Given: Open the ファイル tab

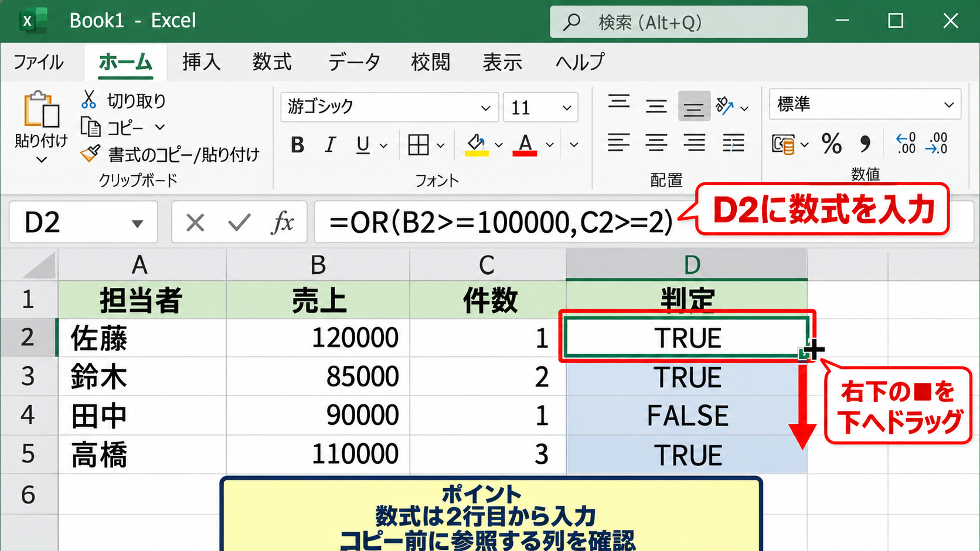Looking at the screenshot, I should pyautogui.click(x=38, y=62).
